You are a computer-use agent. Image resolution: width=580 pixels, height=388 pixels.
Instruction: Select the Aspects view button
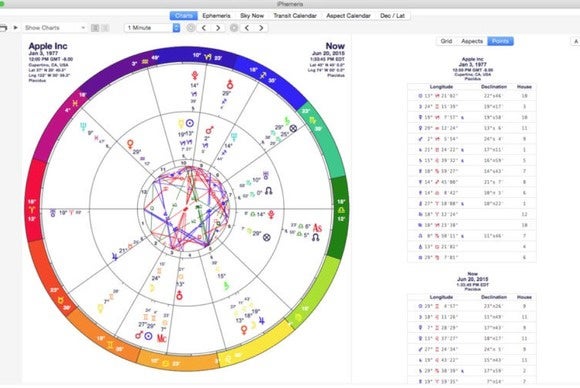[472, 41]
